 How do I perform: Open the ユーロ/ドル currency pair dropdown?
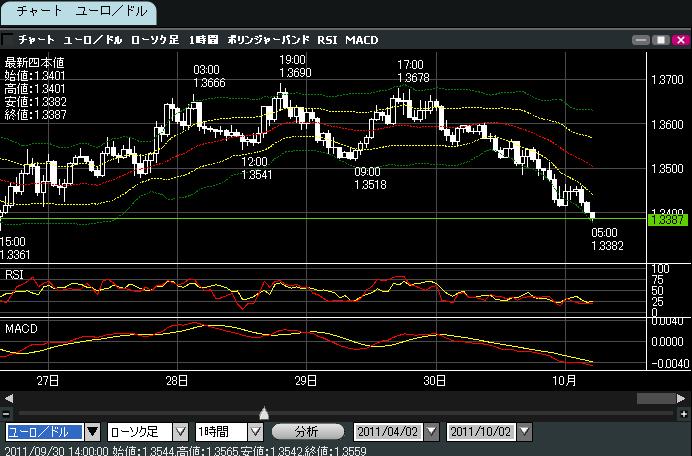tap(92, 432)
